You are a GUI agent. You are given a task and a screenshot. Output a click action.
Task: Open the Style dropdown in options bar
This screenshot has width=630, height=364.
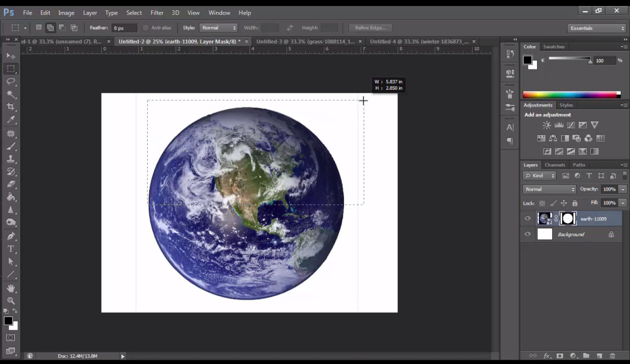coord(218,27)
